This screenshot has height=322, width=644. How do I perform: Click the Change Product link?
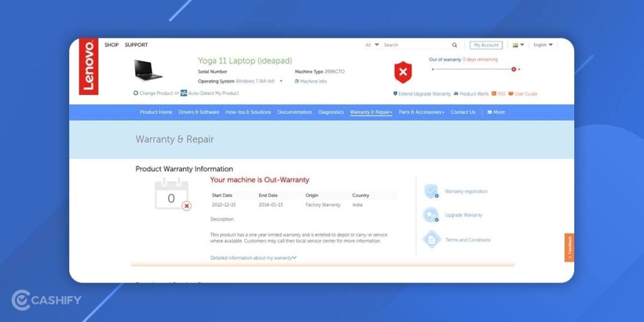pos(153,93)
